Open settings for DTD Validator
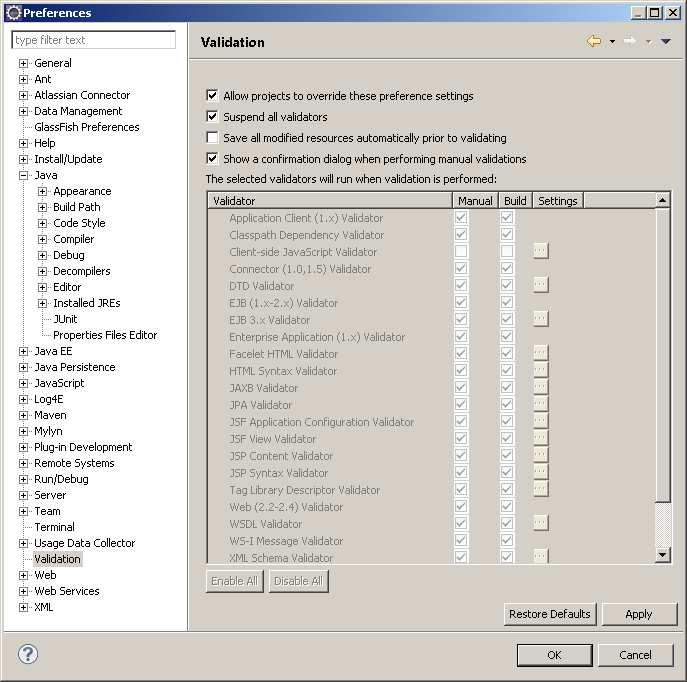 coord(541,285)
